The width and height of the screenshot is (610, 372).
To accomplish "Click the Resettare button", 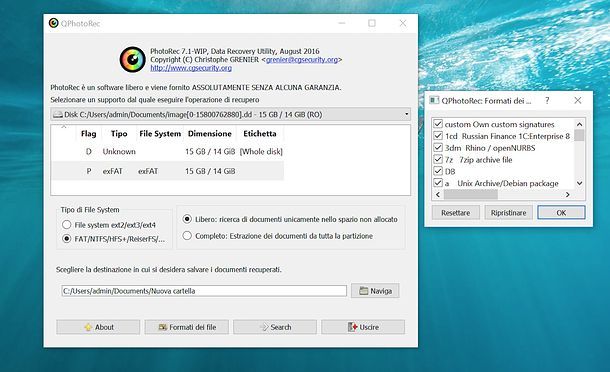I will (x=456, y=212).
